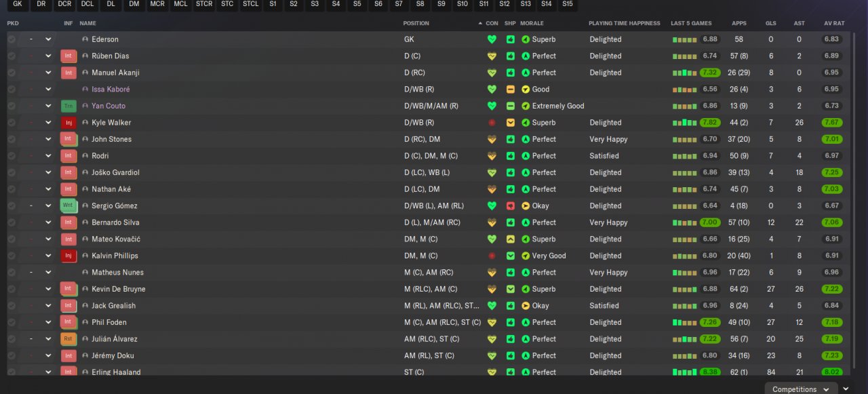Open Jack Grealish's position selection chevron
The width and height of the screenshot is (868, 394).
click(x=48, y=306)
